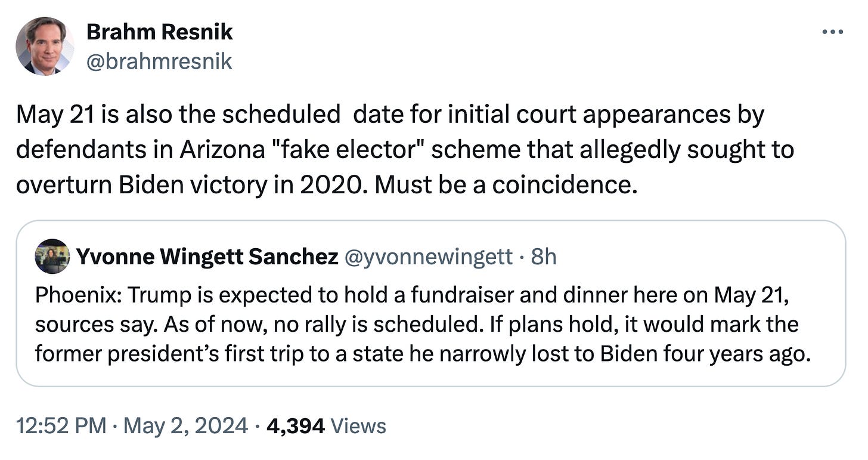Image resolution: width=868 pixels, height=460 pixels.
Task: Click "defendants in Arizona" in main tweet
Action: point(140,150)
